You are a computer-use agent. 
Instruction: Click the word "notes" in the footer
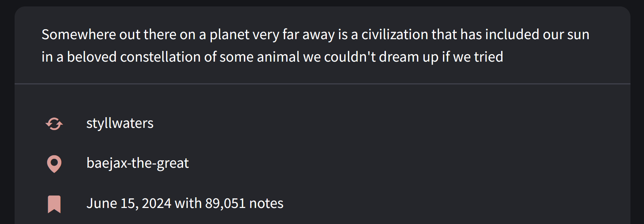[x=266, y=203]
